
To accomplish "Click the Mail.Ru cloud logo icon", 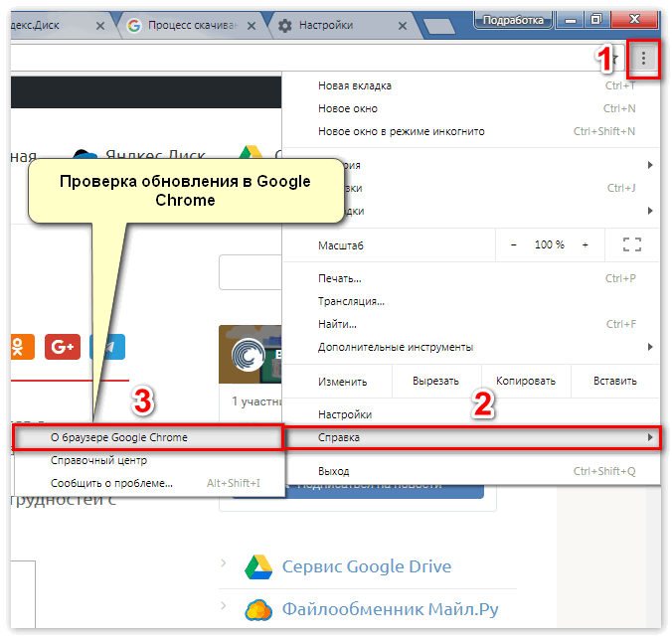I will pos(258,610).
